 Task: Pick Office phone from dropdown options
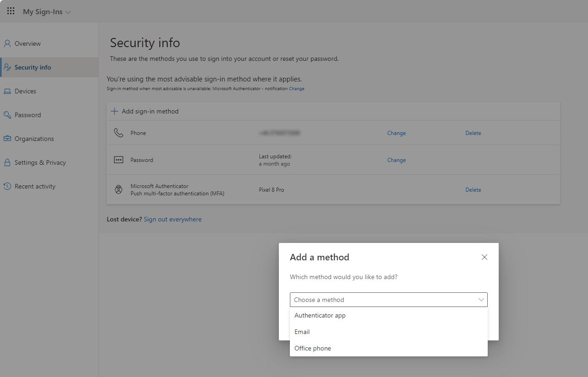point(313,348)
